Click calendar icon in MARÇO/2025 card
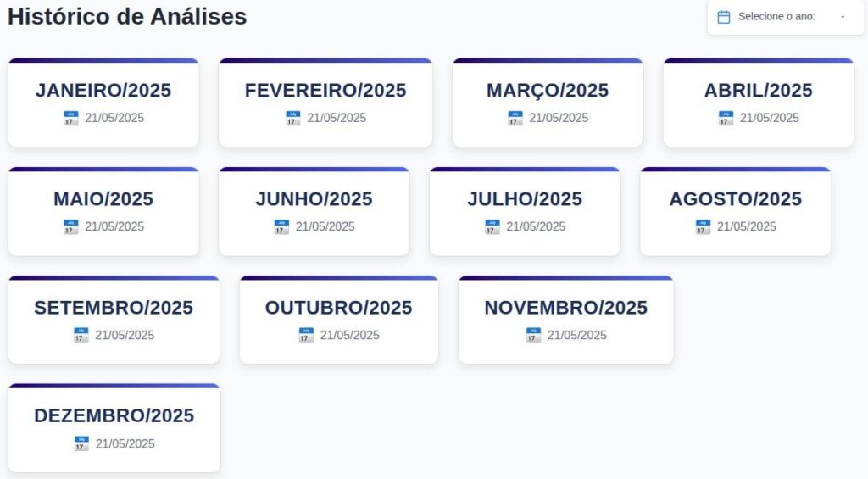 515,119
